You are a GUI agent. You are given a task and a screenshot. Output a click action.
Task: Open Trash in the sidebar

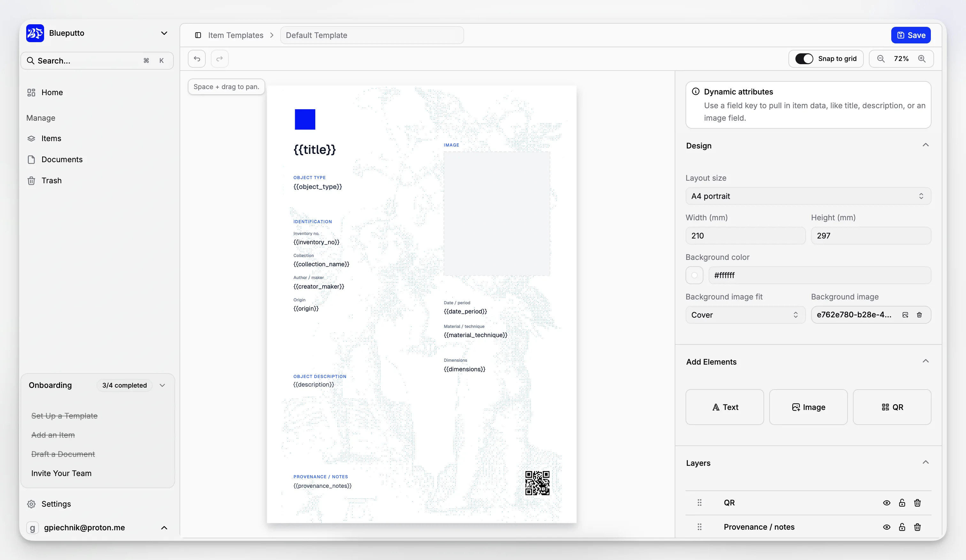click(x=51, y=180)
